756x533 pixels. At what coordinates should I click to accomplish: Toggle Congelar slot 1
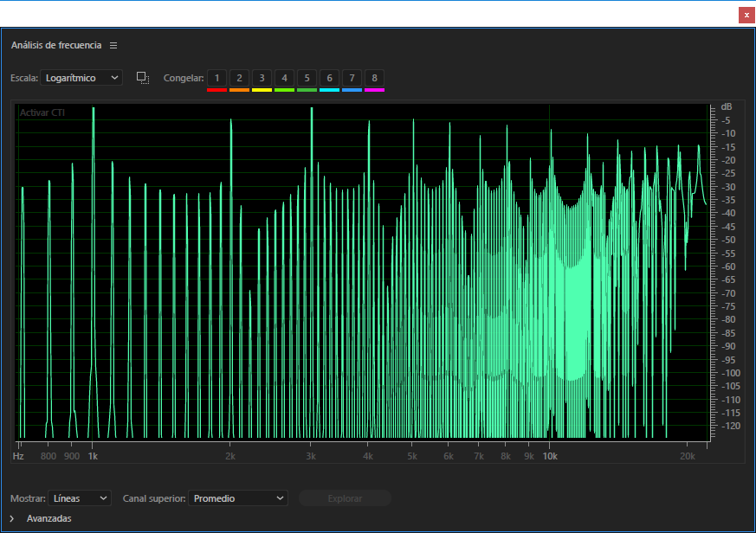pos(216,78)
